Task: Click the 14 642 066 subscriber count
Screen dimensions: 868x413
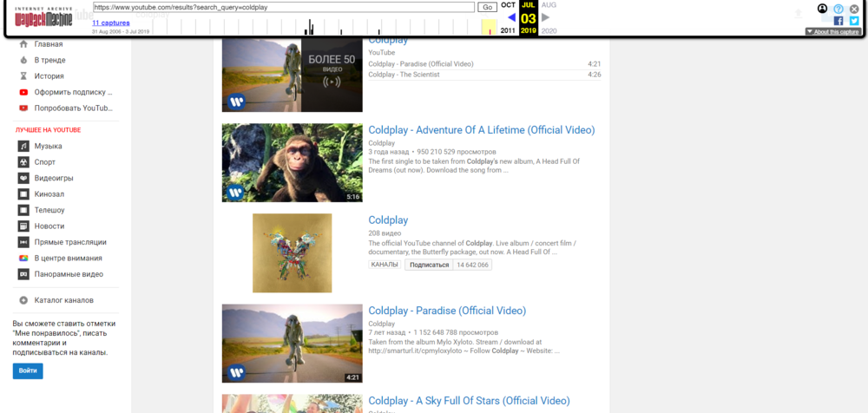Action: 472,265
